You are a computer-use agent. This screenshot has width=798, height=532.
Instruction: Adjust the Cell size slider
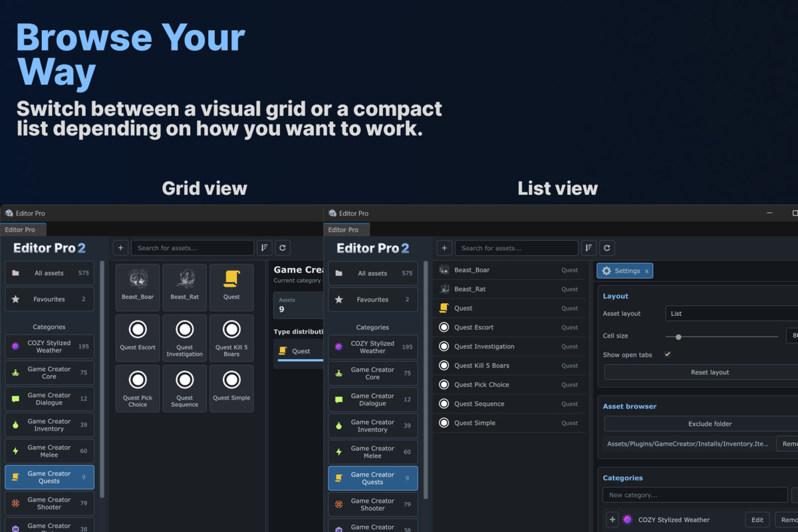tap(722, 336)
